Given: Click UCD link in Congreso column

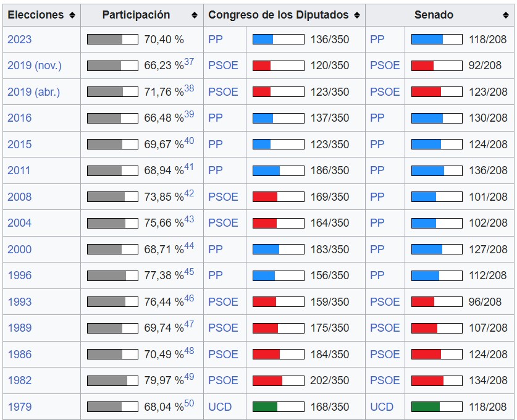Looking at the screenshot, I should [220, 407].
